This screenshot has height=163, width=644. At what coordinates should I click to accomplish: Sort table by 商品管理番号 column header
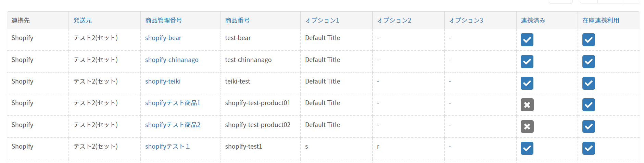(x=163, y=21)
